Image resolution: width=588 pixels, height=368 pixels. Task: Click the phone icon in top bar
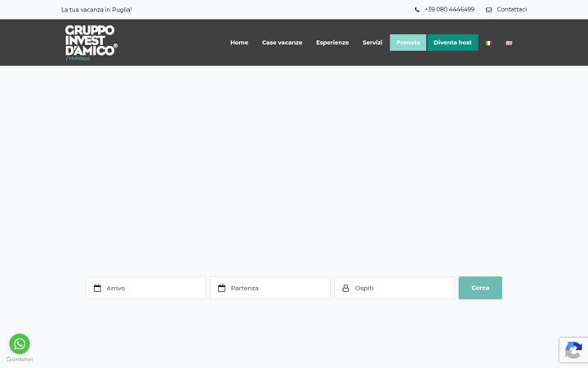click(416, 10)
